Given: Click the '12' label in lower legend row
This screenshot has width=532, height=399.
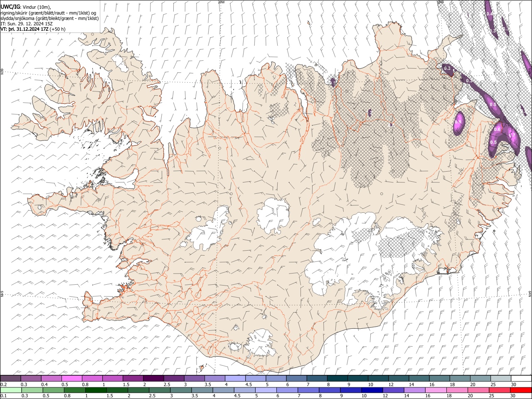Looking at the screenshot, I should (386, 396).
